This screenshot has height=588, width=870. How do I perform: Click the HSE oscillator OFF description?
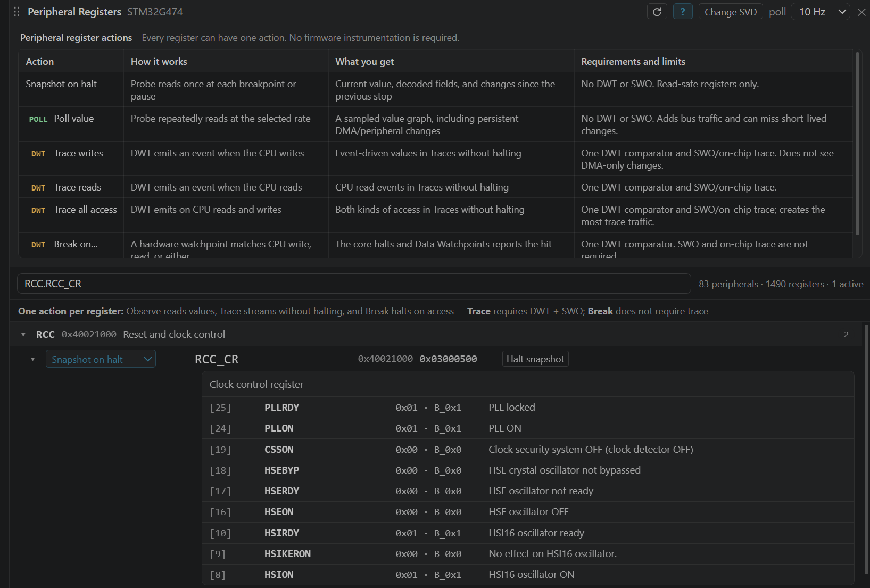528,512
